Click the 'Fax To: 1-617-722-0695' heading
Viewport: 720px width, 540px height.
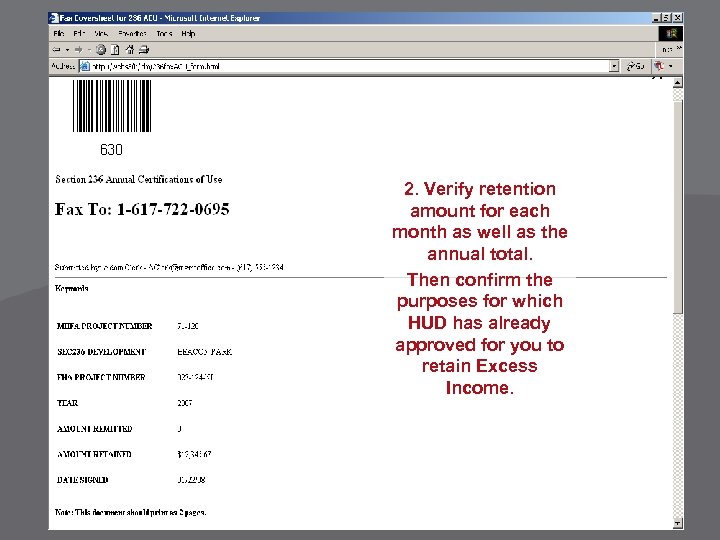point(142,209)
